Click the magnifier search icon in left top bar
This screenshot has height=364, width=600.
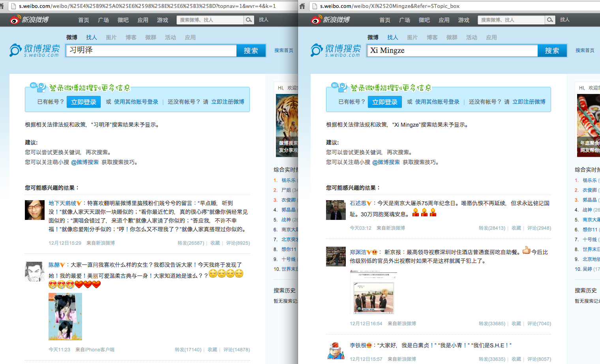pos(249,20)
